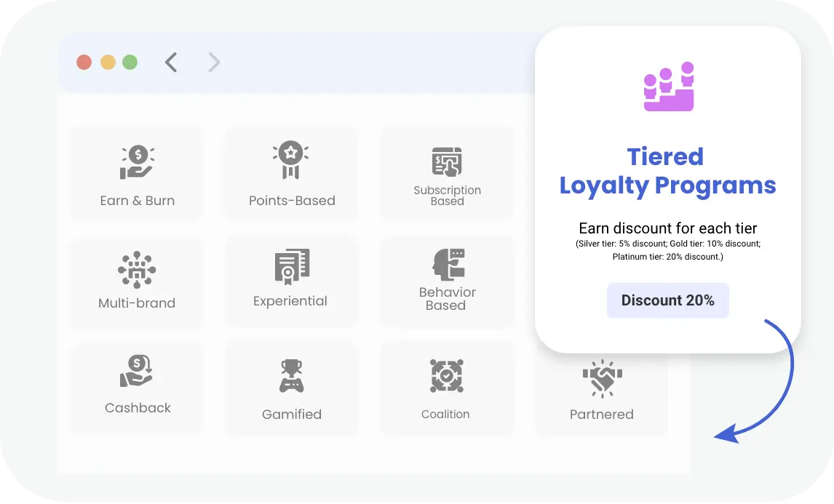
Task: Click the Points-Based medal icon
Action: 291,159
